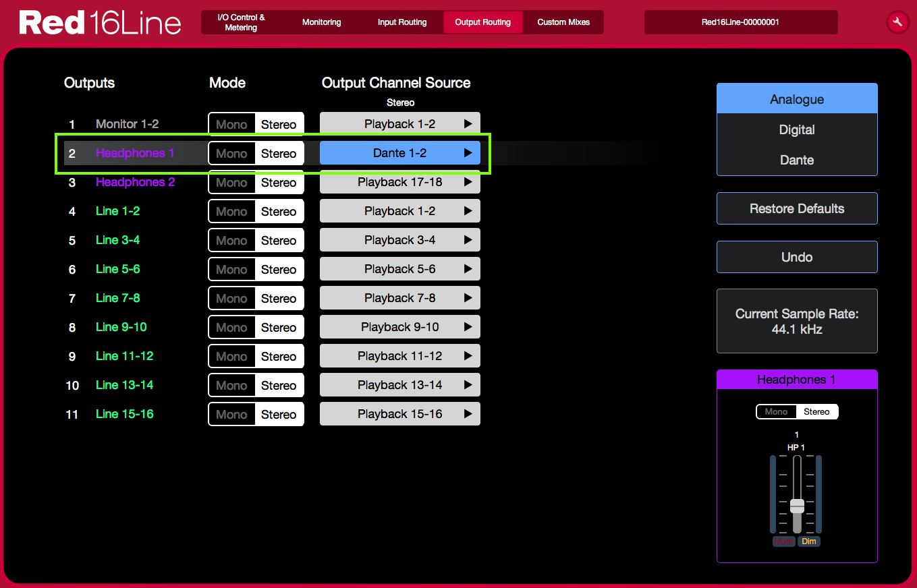Click the HP 1 fader handle
This screenshot has height=588, width=917.
[797, 506]
